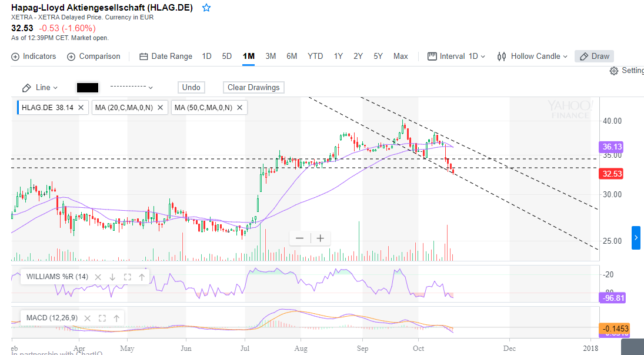Click the MACD (12,26,9) label
The height and width of the screenshot is (355, 644).
click(52, 318)
